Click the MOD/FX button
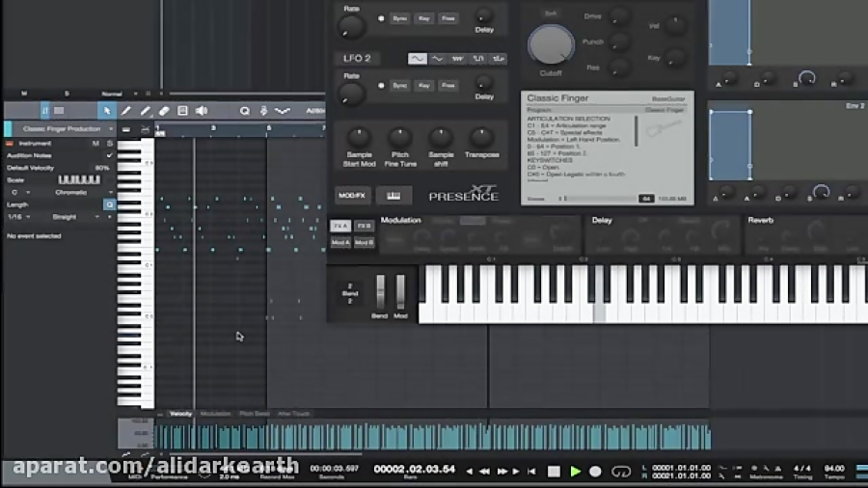This screenshot has height=488, width=868. coord(352,196)
